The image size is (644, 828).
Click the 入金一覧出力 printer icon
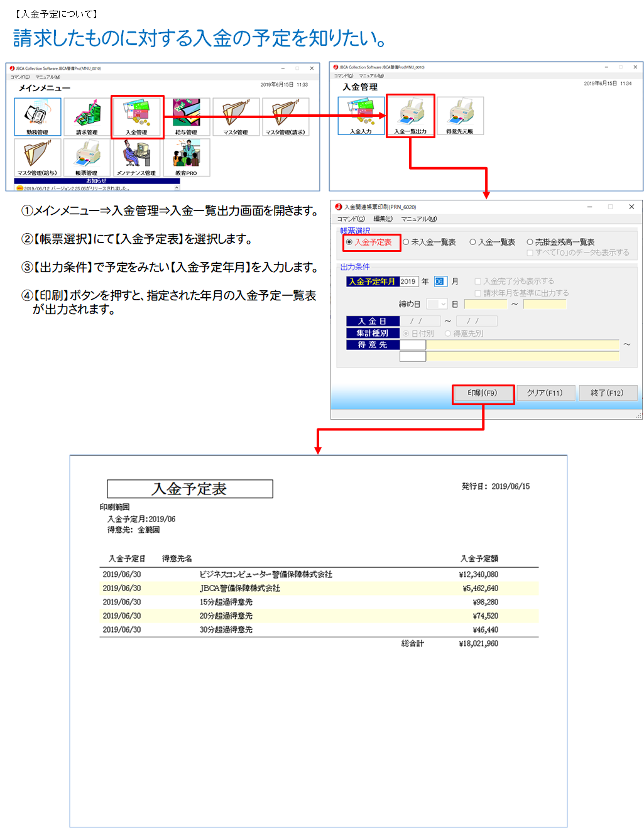(410, 115)
